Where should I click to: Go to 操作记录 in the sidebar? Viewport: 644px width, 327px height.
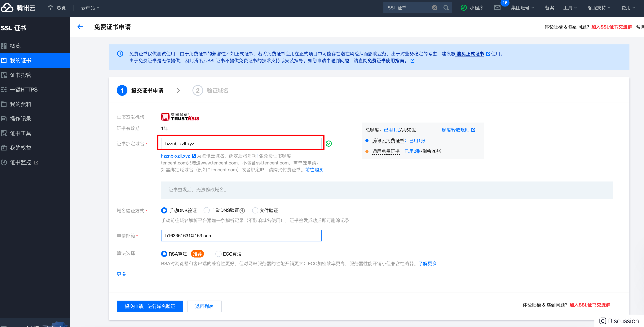click(20, 119)
